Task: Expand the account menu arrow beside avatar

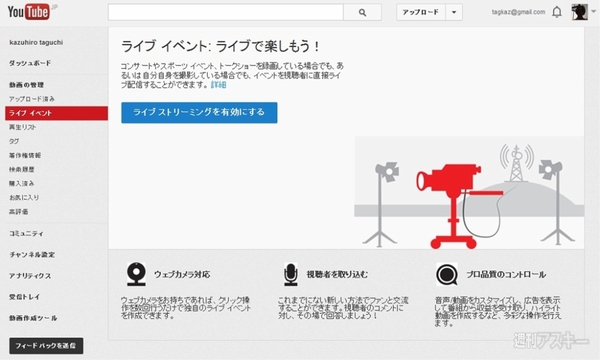Action: [x=593, y=11]
